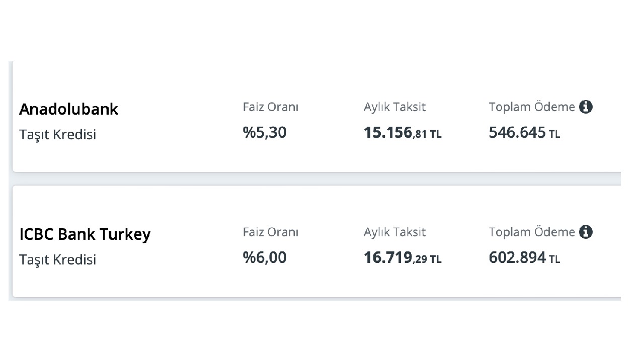Click Toplam Ödeme label in ICBC card
Viewport: 644px width, 362px height.
(532, 232)
